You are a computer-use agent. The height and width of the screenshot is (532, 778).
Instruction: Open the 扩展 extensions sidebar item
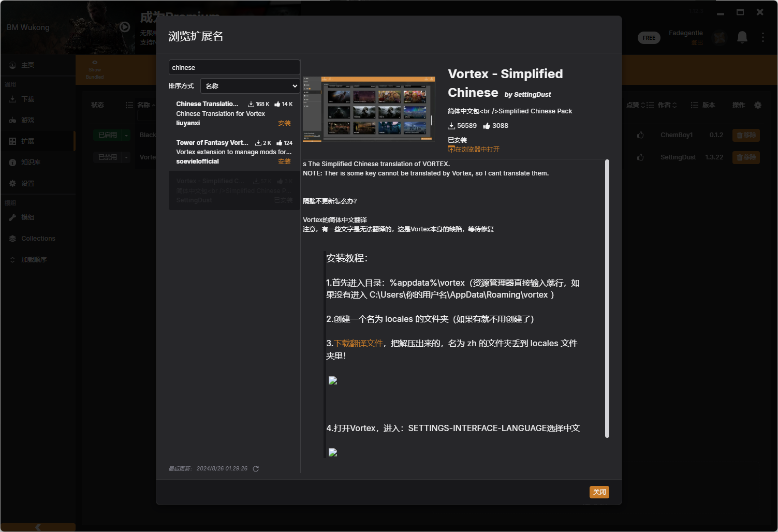(38, 141)
